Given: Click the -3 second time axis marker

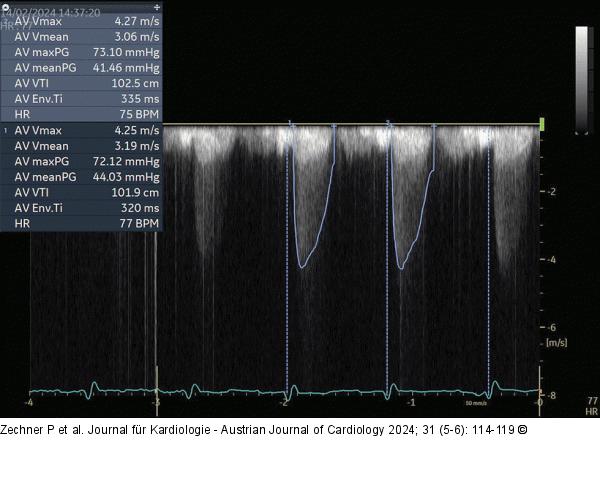Looking at the screenshot, I should [x=155, y=403].
